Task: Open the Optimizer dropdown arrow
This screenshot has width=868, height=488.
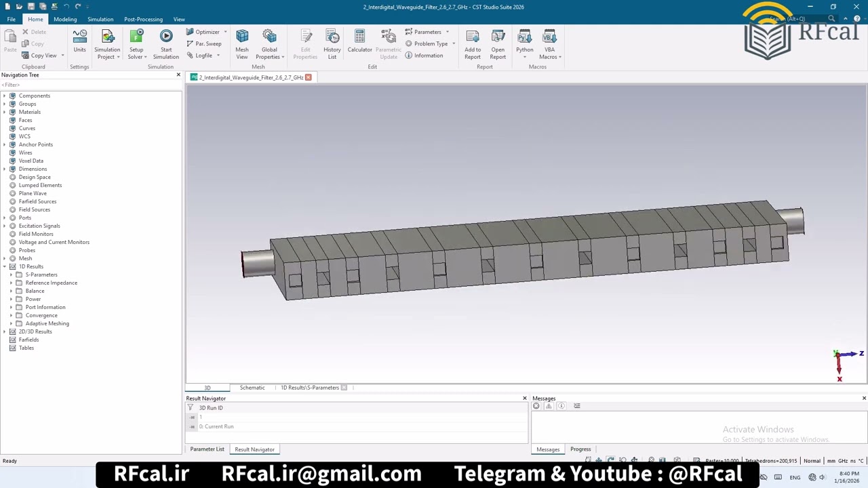Action: [225, 32]
